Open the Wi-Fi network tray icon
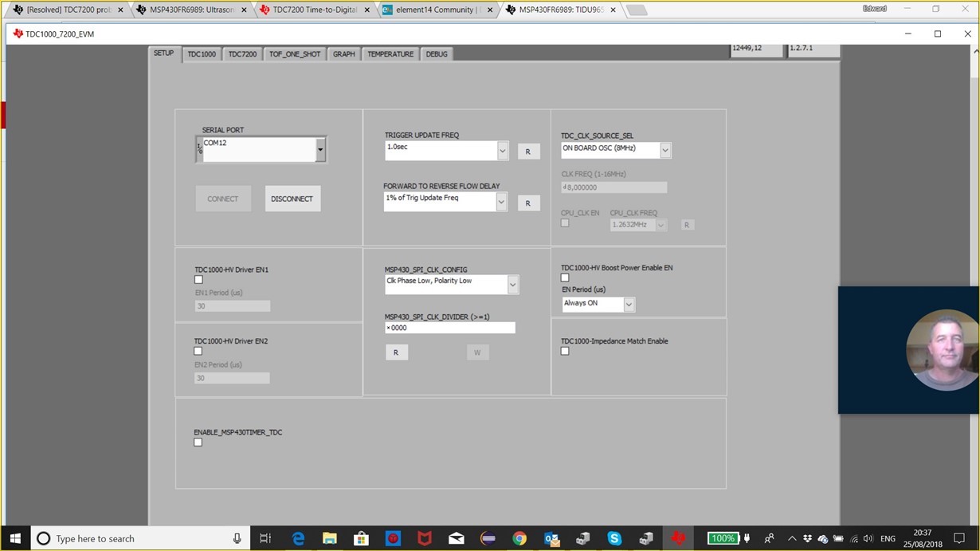Screen dimensions: 980x551 click(854, 538)
